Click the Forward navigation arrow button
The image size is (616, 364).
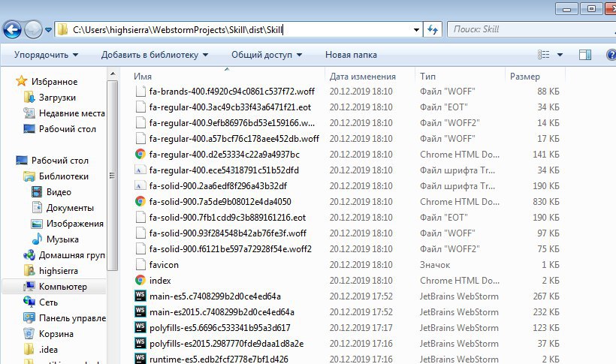click(x=33, y=29)
